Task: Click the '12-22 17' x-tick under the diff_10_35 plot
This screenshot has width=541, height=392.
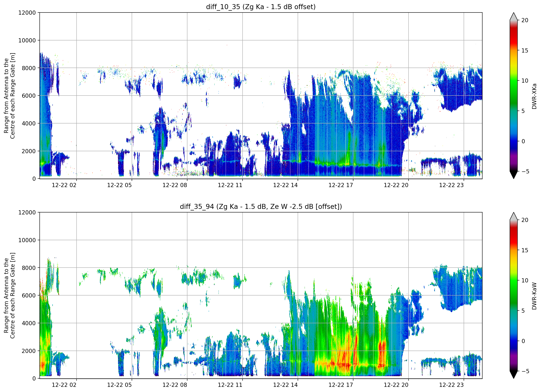Action: (341, 185)
